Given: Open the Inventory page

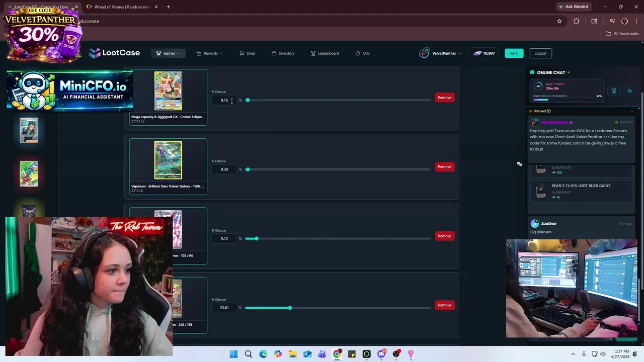Looking at the screenshot, I should coord(283,53).
